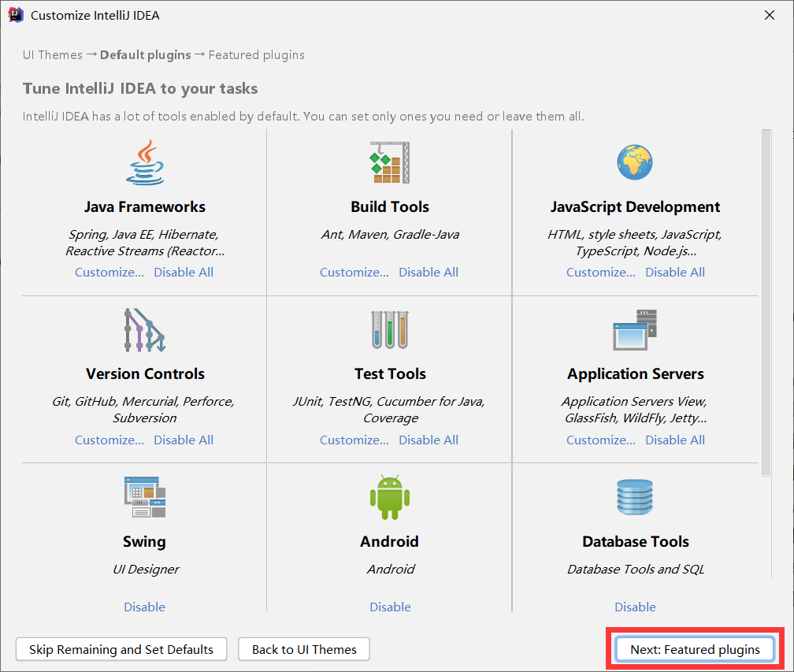Open Customize for Application Servers

point(600,440)
